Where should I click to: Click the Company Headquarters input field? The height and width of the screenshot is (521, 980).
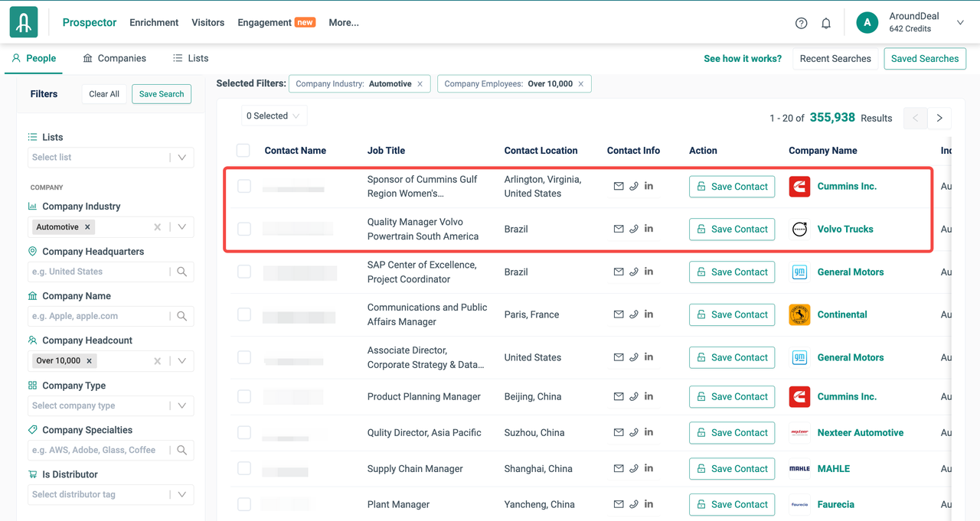98,272
